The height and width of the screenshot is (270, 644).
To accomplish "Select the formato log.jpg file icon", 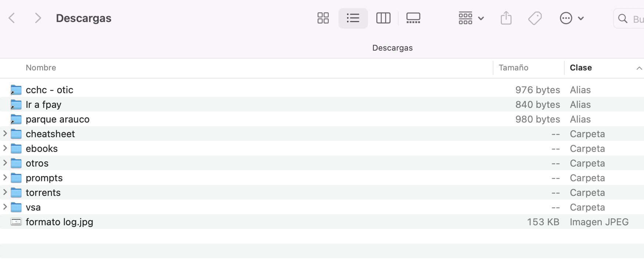I will coord(16,222).
